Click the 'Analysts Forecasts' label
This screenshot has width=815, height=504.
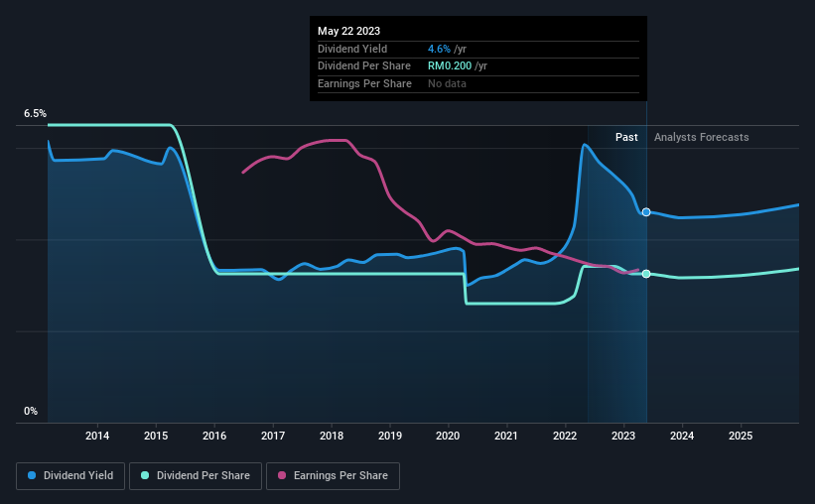701,137
